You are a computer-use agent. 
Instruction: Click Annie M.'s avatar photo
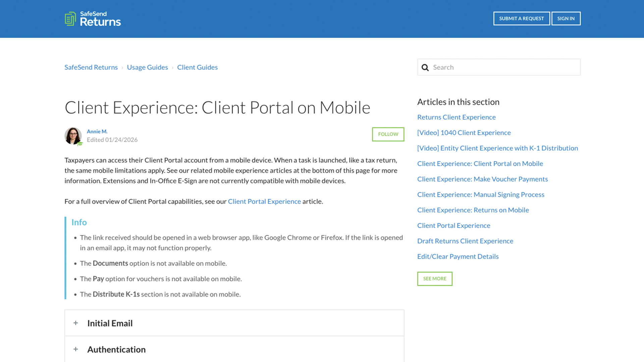click(x=73, y=136)
